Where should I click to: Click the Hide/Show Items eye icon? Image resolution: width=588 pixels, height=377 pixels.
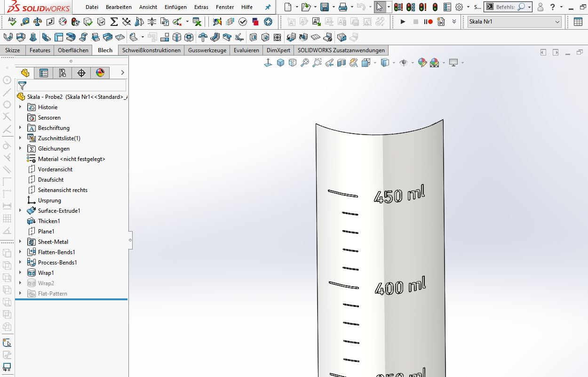point(403,63)
